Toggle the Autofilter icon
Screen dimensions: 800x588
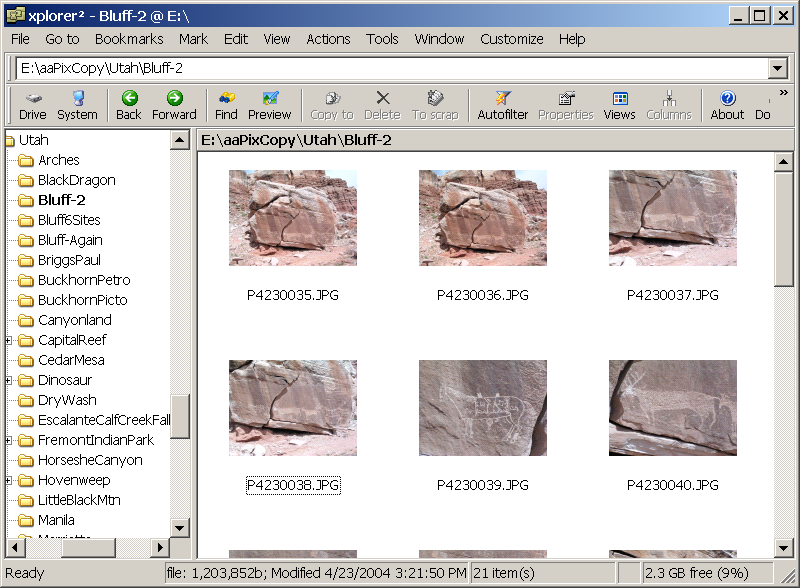point(502,105)
